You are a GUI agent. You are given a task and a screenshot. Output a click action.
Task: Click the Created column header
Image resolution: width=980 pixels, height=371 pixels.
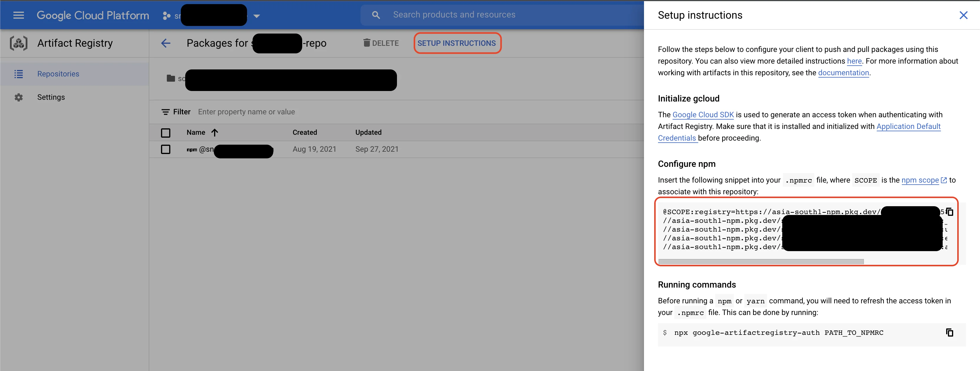click(304, 132)
